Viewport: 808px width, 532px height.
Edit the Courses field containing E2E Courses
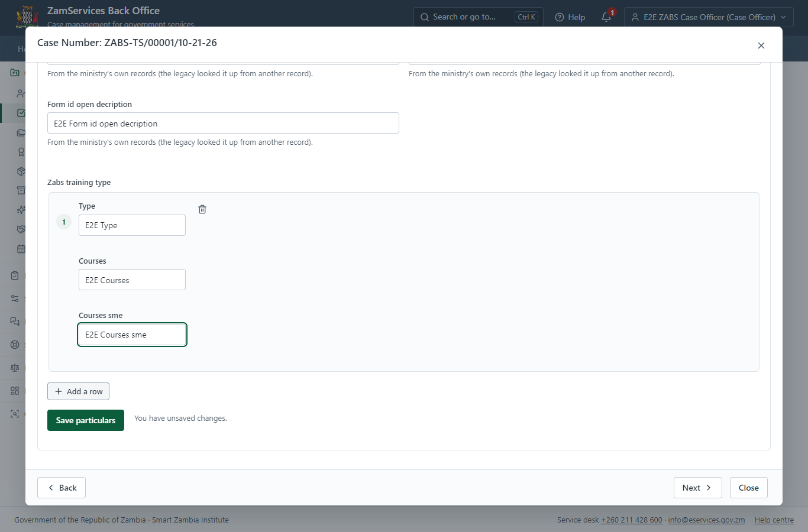pyautogui.click(x=132, y=280)
